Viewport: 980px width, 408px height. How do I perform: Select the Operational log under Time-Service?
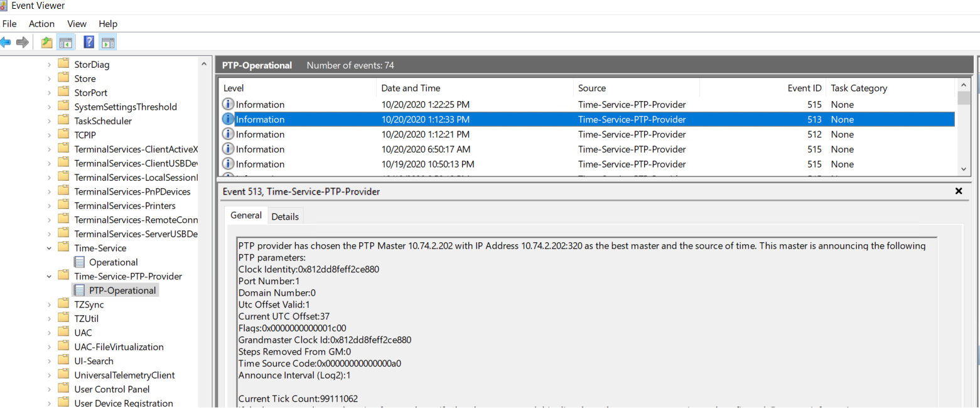(114, 262)
